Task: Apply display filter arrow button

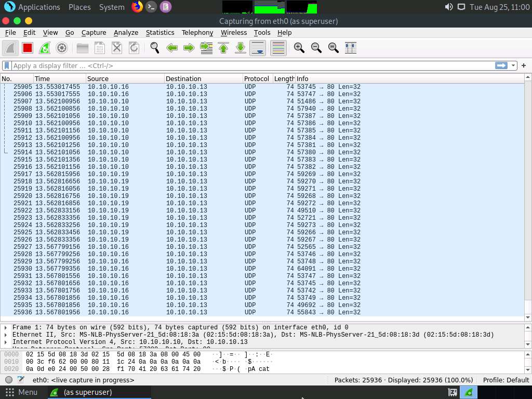Action: click(501, 65)
